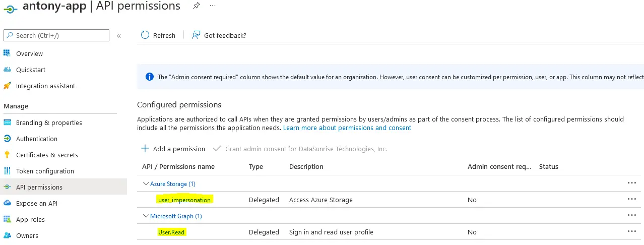Click the Add a permission plus icon
Viewport: 644px width, 245px height.
pyautogui.click(x=145, y=149)
